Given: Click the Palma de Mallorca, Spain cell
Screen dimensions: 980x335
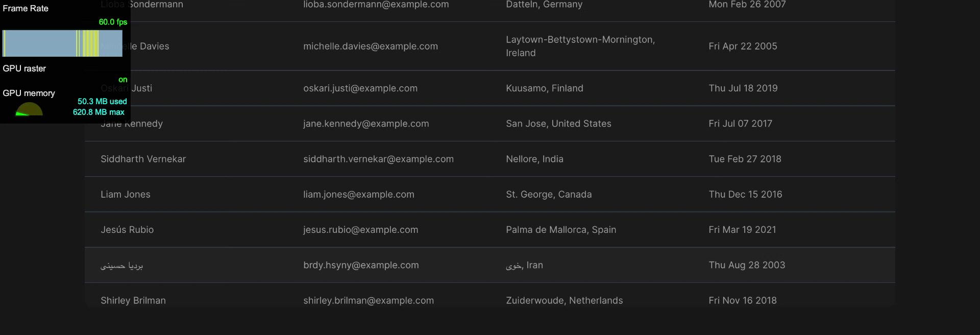Looking at the screenshot, I should [560, 230].
